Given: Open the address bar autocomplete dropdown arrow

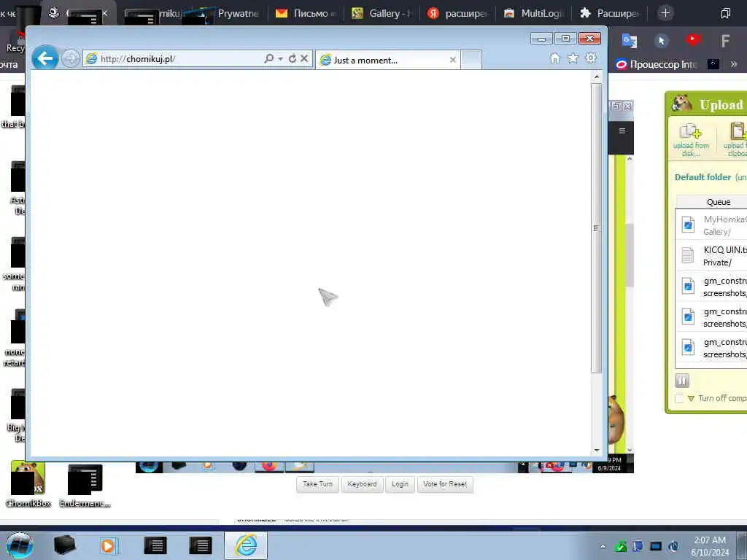Looking at the screenshot, I should pyautogui.click(x=281, y=58).
